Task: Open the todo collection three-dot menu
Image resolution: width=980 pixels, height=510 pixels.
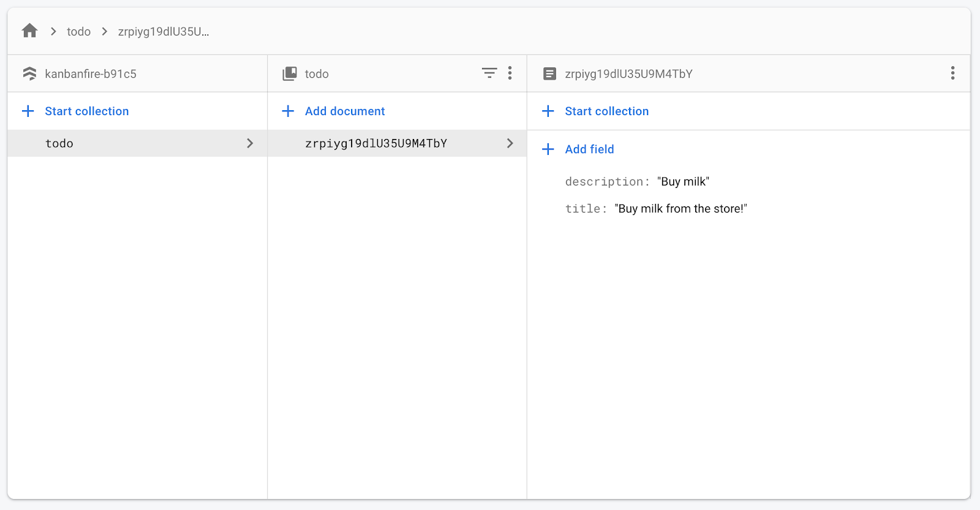Action: [x=510, y=73]
